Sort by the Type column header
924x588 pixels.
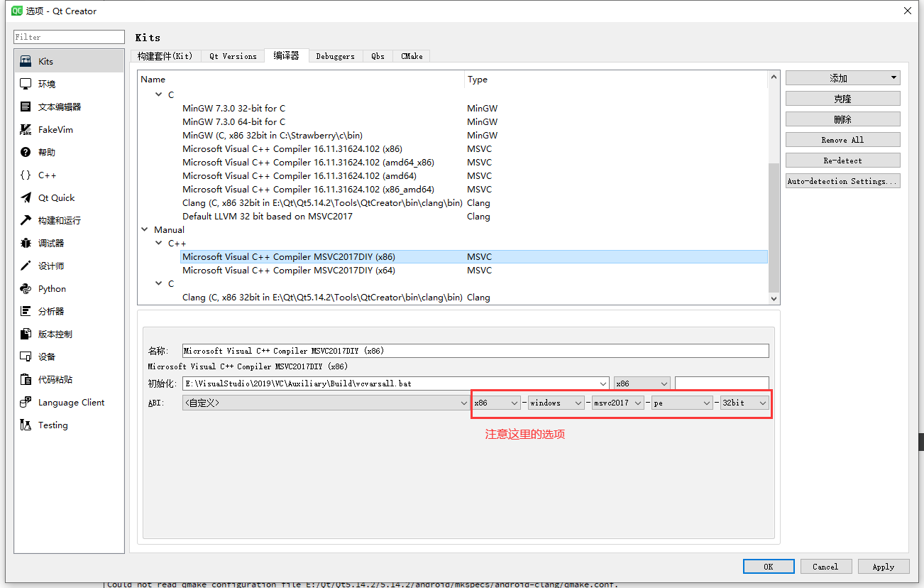pos(616,80)
